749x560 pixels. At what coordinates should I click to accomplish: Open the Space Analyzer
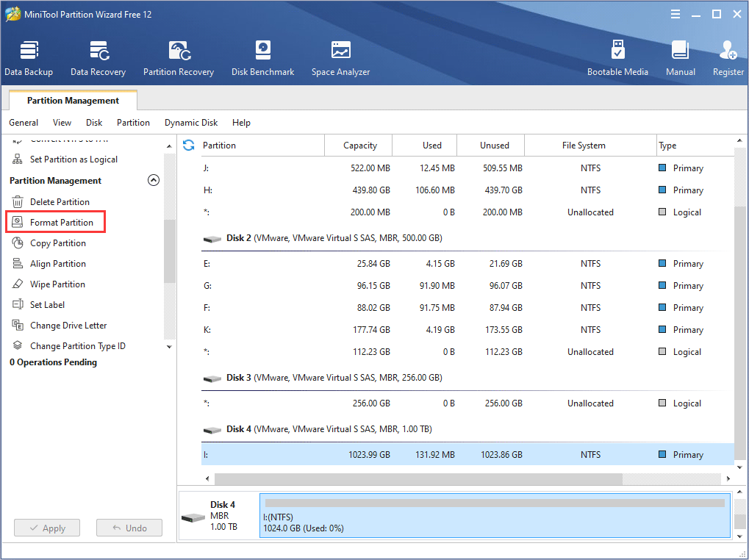tap(340, 58)
